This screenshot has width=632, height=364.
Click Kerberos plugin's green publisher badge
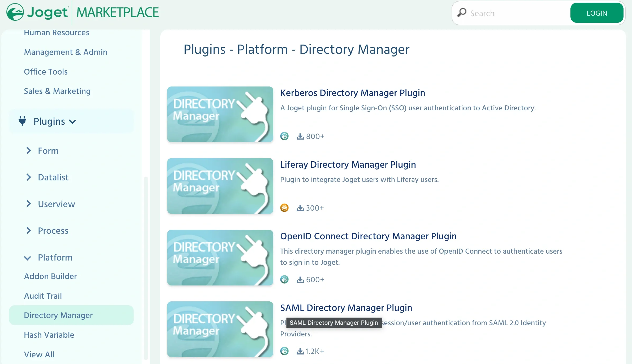284,136
